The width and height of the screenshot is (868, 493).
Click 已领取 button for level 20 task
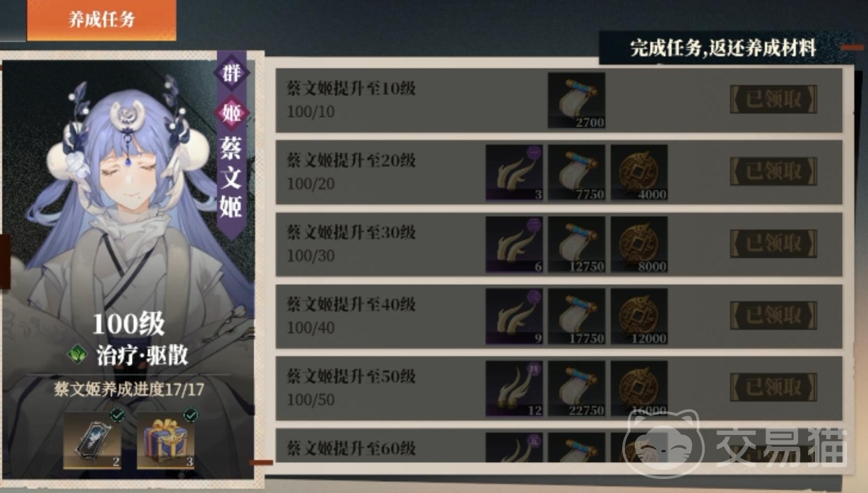tap(773, 172)
